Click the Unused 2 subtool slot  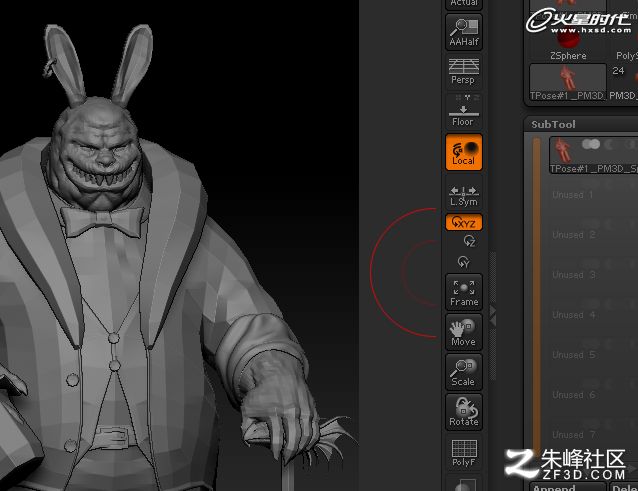[593, 235]
